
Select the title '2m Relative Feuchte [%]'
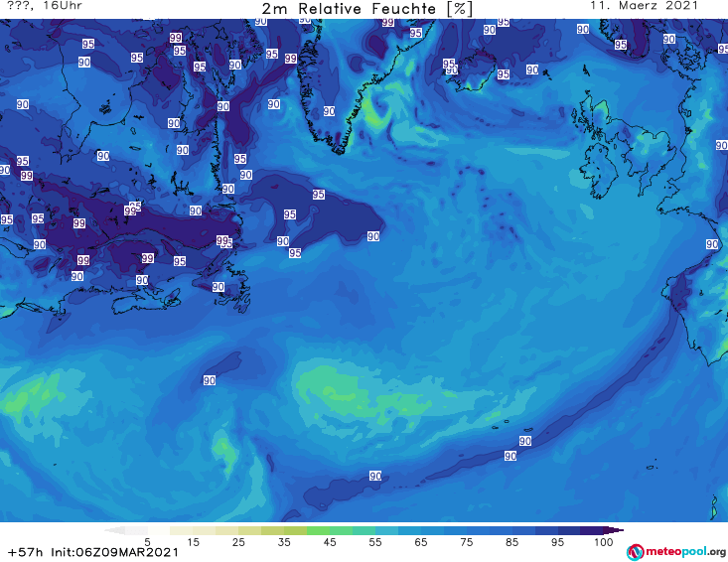pyautogui.click(x=366, y=9)
